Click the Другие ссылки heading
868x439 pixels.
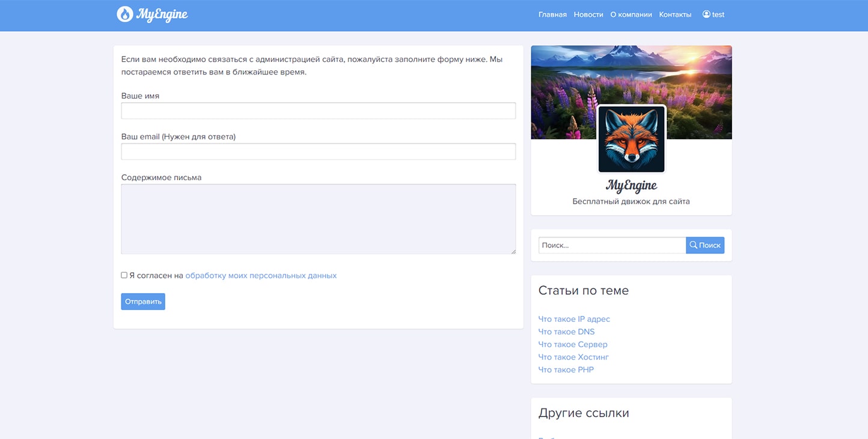click(584, 413)
